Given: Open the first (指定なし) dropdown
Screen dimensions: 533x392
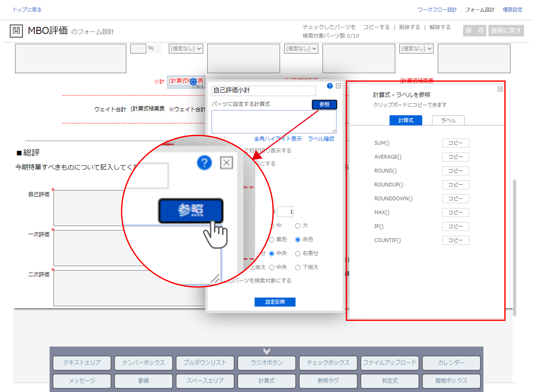Looking at the screenshot, I should point(186,49).
